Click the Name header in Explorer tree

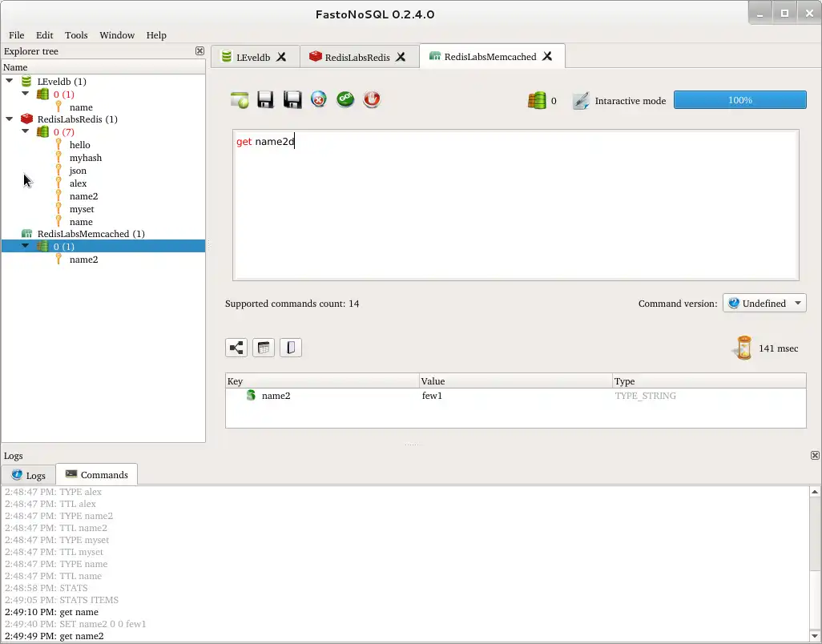103,67
